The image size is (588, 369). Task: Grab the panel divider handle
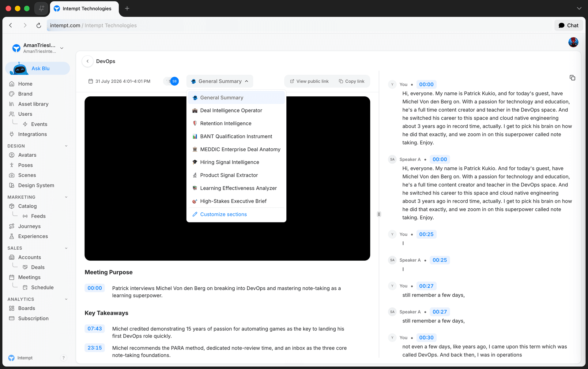click(379, 214)
